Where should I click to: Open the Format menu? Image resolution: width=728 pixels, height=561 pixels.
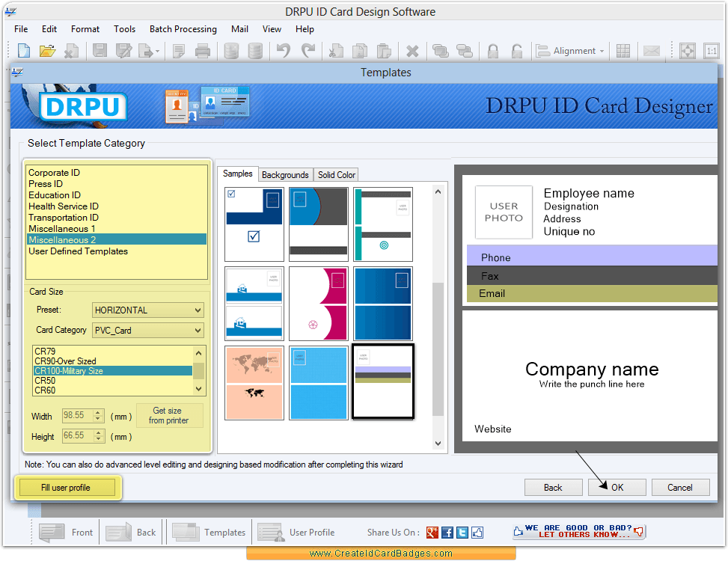coord(85,29)
